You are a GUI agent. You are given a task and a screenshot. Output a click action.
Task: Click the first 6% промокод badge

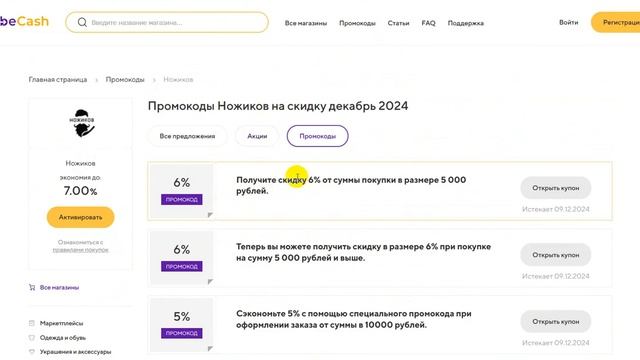[182, 199]
